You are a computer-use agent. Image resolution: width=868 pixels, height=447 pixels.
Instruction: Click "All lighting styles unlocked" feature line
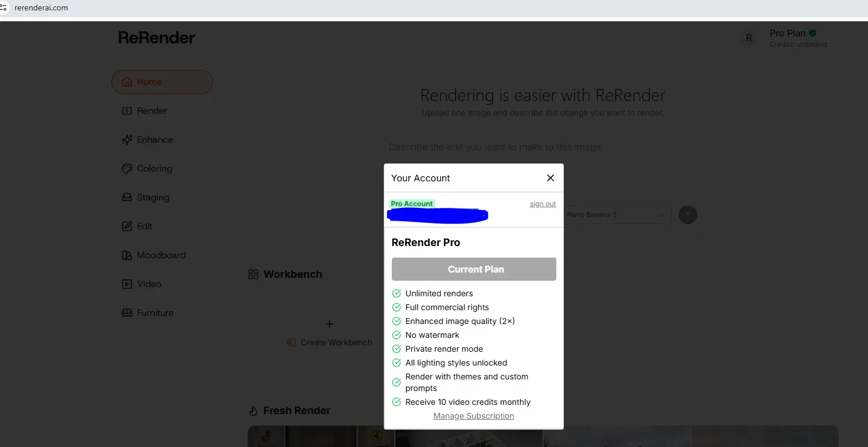click(x=457, y=363)
